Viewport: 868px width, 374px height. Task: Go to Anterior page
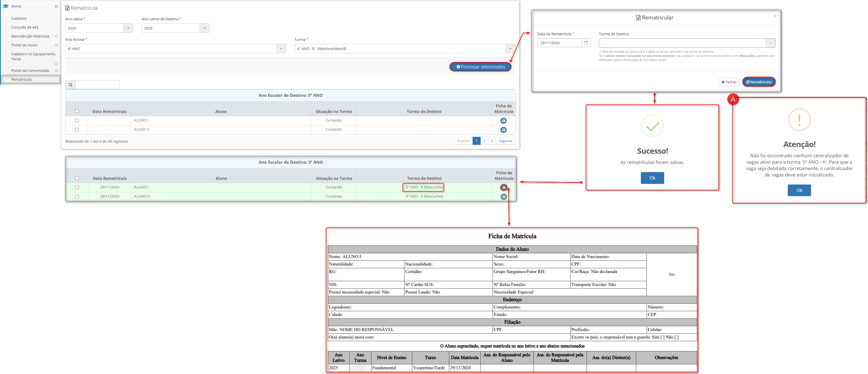pos(463,141)
